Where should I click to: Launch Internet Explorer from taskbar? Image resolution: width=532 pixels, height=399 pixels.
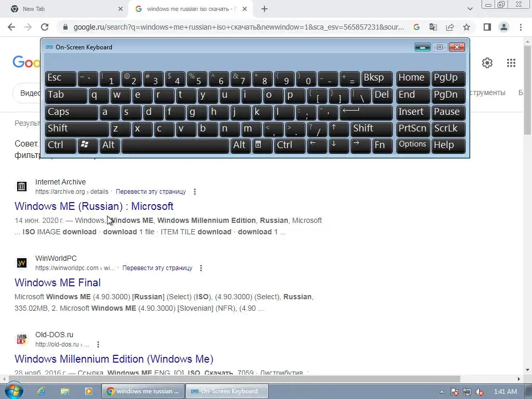tap(42, 391)
